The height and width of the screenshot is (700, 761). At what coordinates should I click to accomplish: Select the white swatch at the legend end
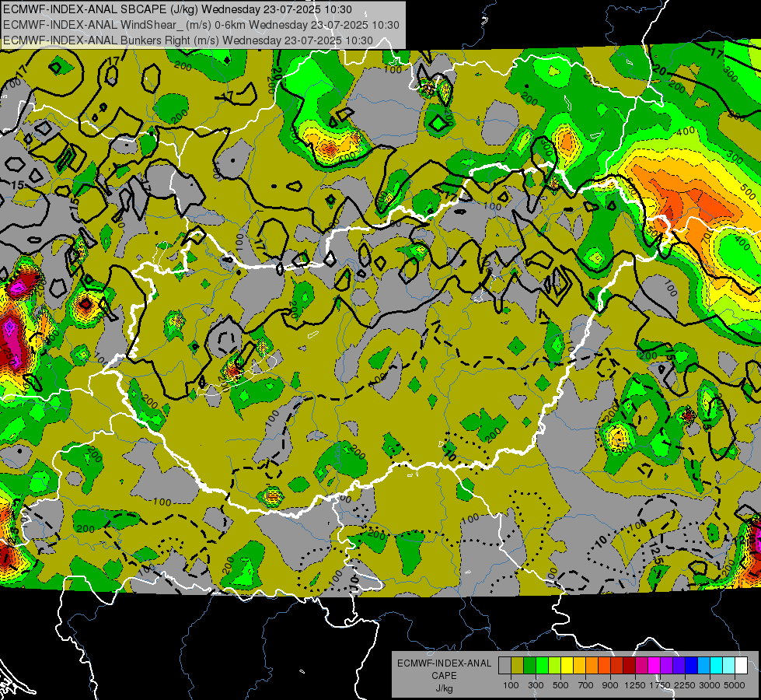click(x=742, y=666)
